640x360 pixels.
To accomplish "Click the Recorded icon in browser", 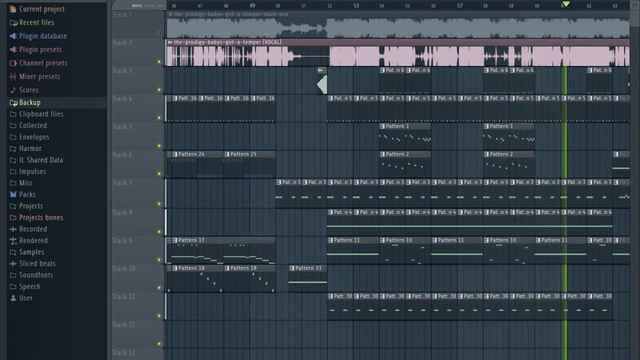I will (x=13, y=229).
